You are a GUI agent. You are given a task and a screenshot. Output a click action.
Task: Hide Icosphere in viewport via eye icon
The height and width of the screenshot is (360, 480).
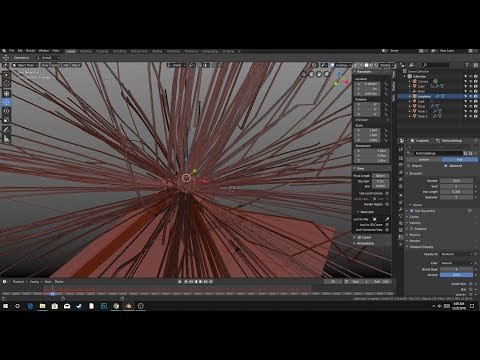(x=471, y=96)
